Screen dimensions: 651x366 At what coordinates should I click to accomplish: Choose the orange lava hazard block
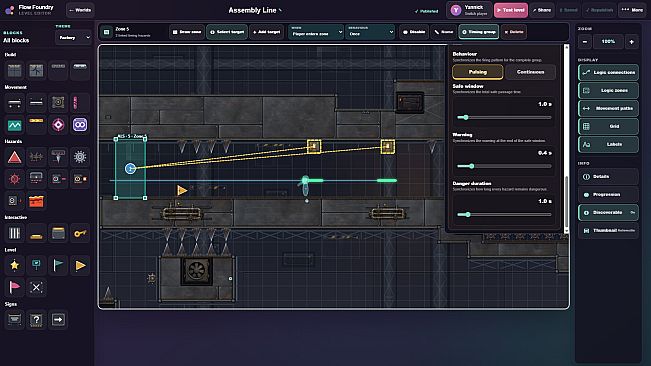37,201
